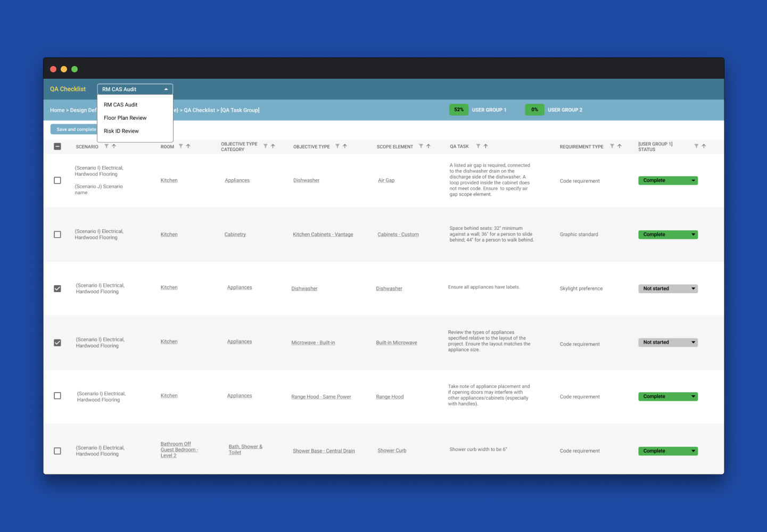Open Not started dropdown for Built-in Microwave row
This screenshot has width=767, height=532.
point(668,343)
